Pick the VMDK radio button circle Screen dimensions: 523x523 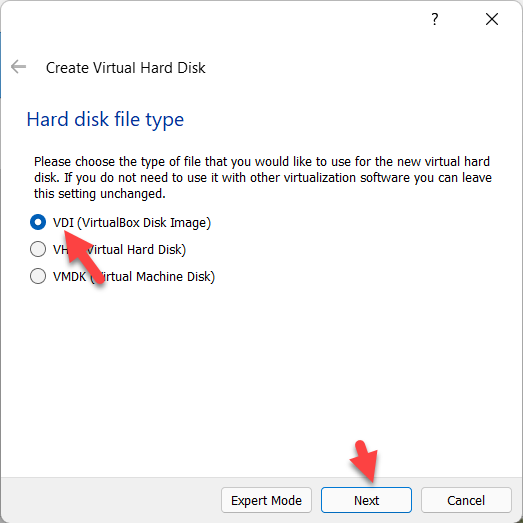click(x=38, y=276)
